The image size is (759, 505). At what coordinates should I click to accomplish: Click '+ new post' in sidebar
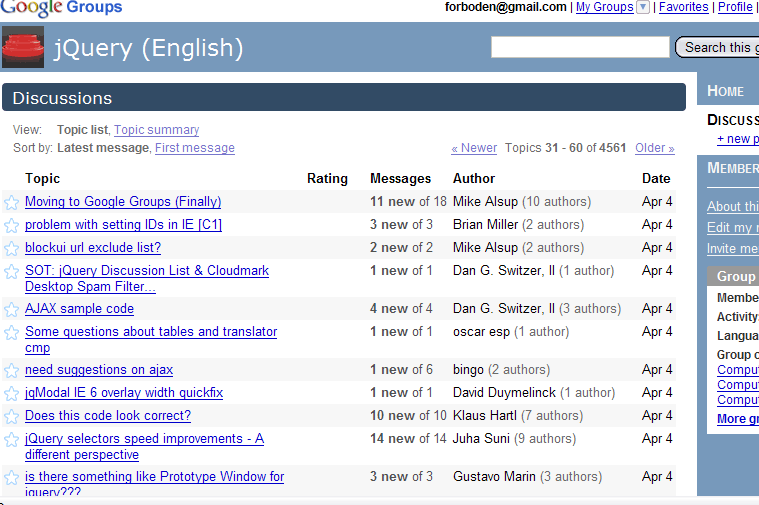coord(738,139)
